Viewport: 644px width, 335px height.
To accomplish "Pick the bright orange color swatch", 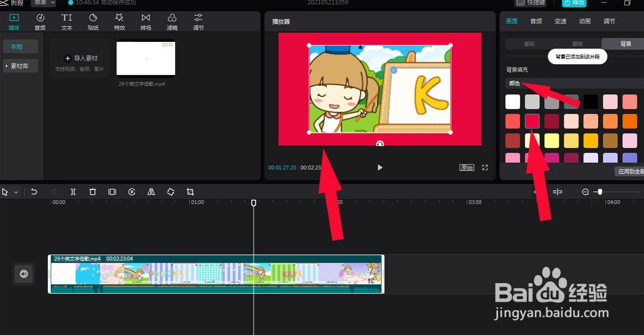I will (x=630, y=121).
